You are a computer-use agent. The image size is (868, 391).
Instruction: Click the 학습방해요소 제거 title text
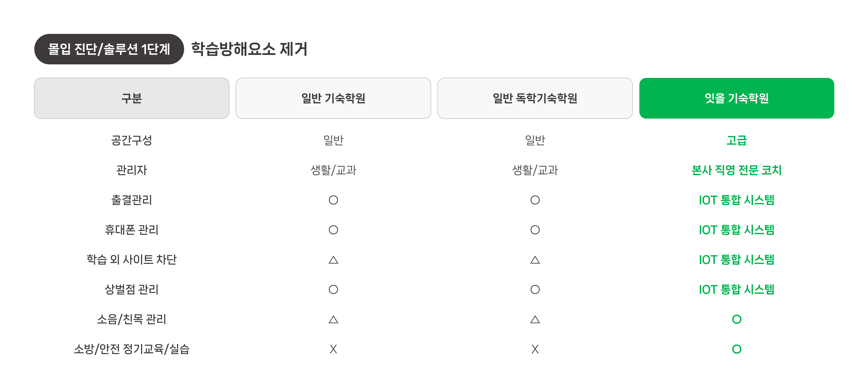pyautogui.click(x=249, y=49)
